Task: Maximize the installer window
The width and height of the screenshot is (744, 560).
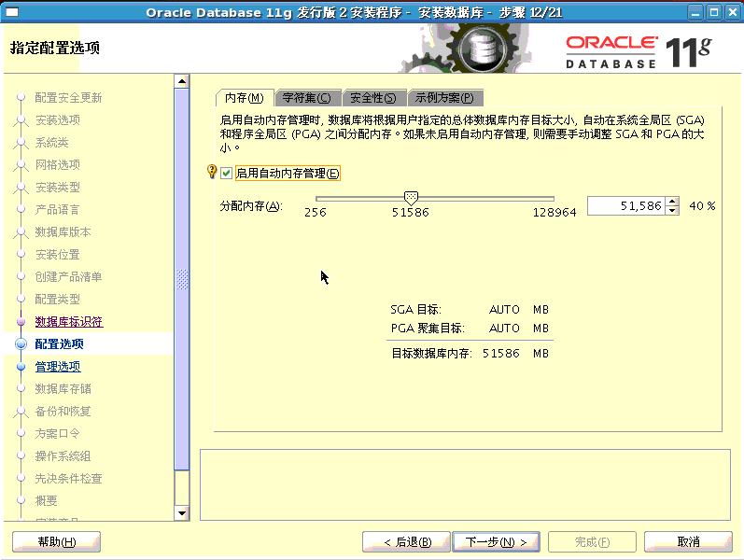Action: tap(713, 12)
